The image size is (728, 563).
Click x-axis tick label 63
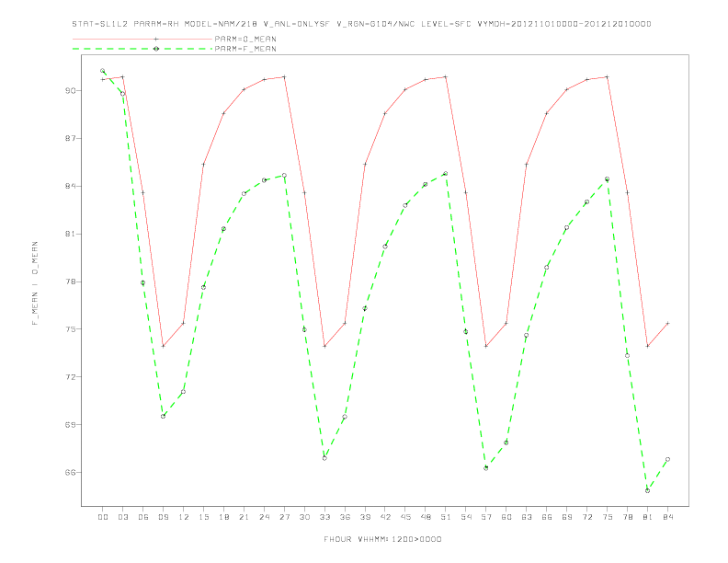[527, 517]
